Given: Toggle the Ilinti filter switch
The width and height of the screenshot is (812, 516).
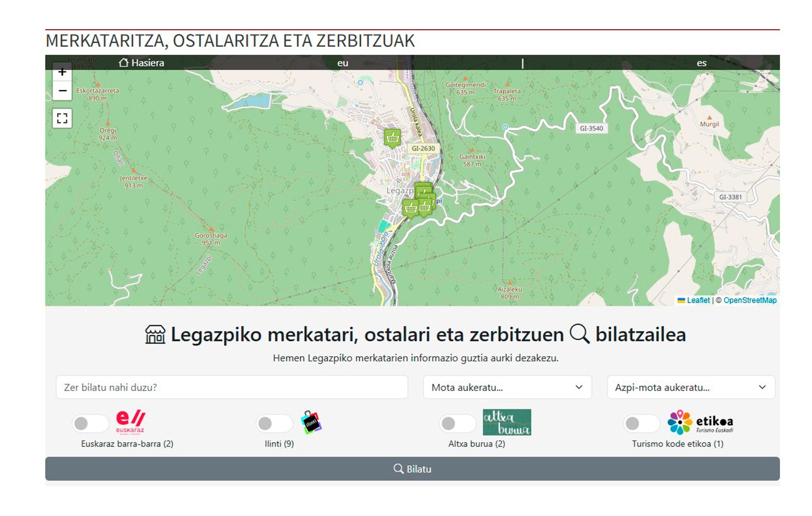Looking at the screenshot, I should [274, 423].
